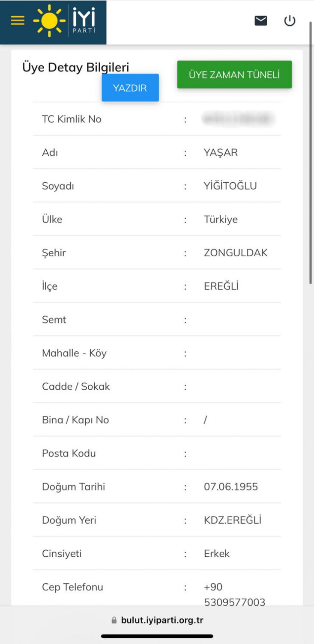Tap the bulut.iyiparti.org.tr address text
The width and height of the screenshot is (314, 644).
(162, 620)
